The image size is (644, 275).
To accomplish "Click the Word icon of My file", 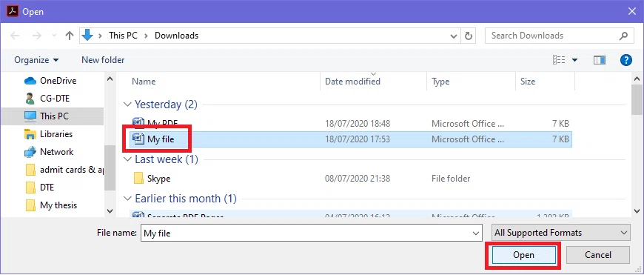I will coord(138,139).
